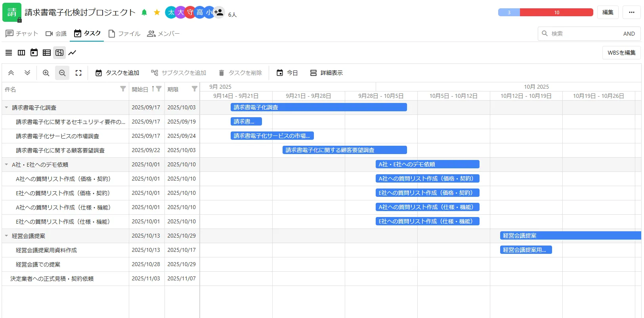Image resolution: width=644 pixels, height=318 pixels.
Task: Toggle the favorite star for project
Action: [x=157, y=12]
